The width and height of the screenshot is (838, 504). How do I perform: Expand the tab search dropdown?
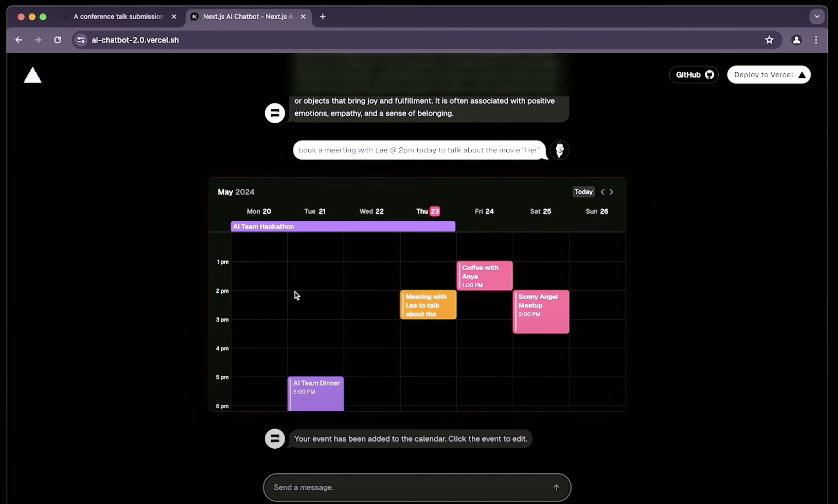tap(817, 17)
